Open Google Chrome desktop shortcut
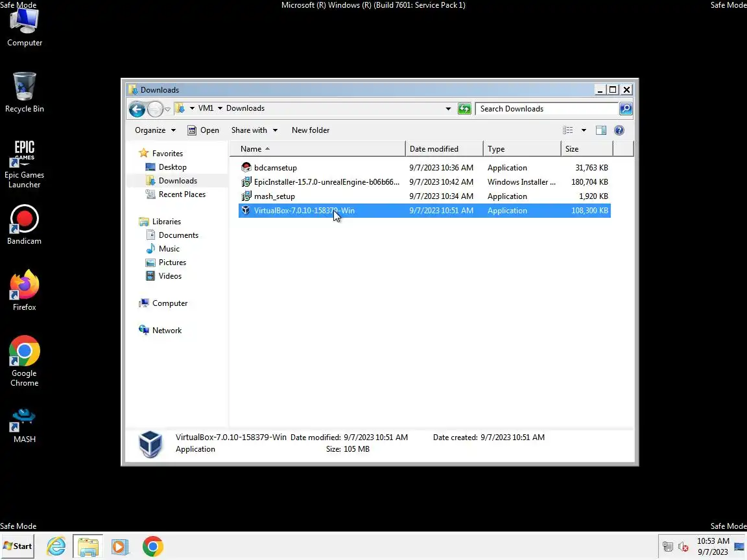The width and height of the screenshot is (747, 560). (x=24, y=361)
